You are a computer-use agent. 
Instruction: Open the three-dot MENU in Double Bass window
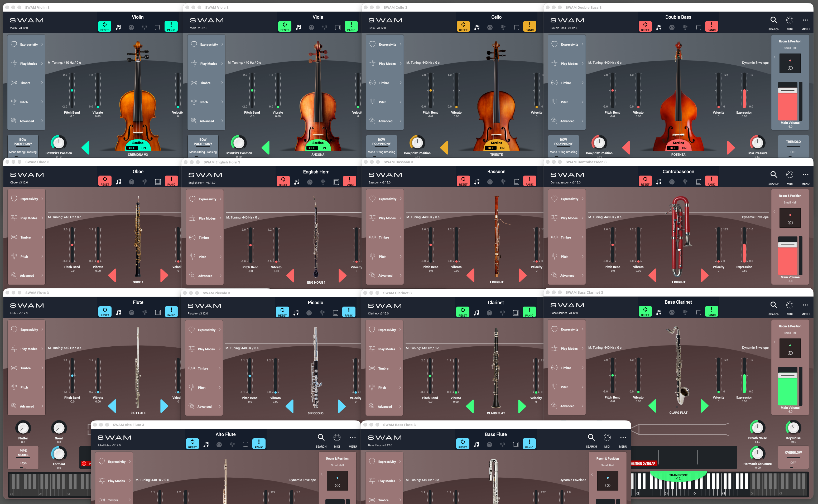pos(805,23)
